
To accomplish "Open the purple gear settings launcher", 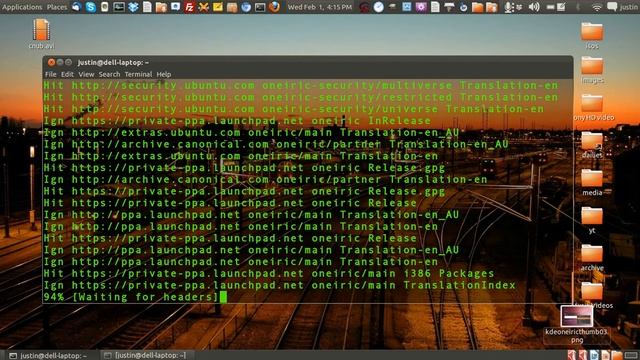I will (x=421, y=7).
